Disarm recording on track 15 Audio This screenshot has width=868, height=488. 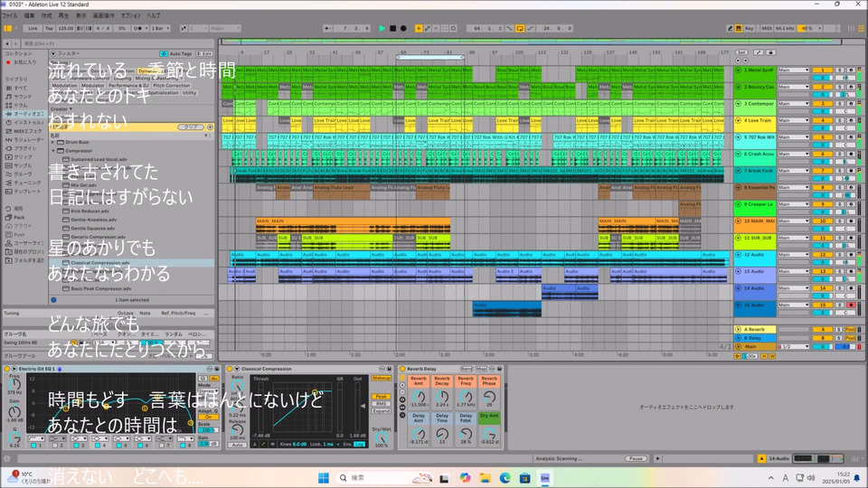point(851,305)
